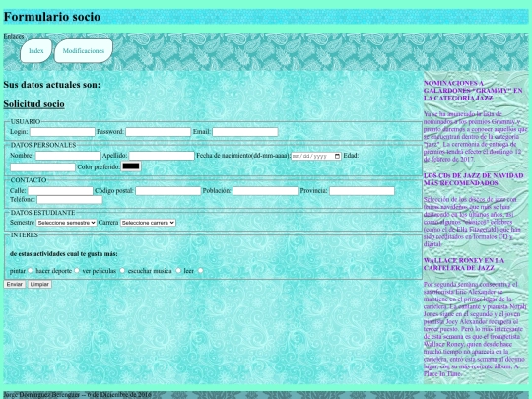Click the Nominaciones a Galardones Grammy headline
This screenshot has width=532, height=399.
point(473,91)
